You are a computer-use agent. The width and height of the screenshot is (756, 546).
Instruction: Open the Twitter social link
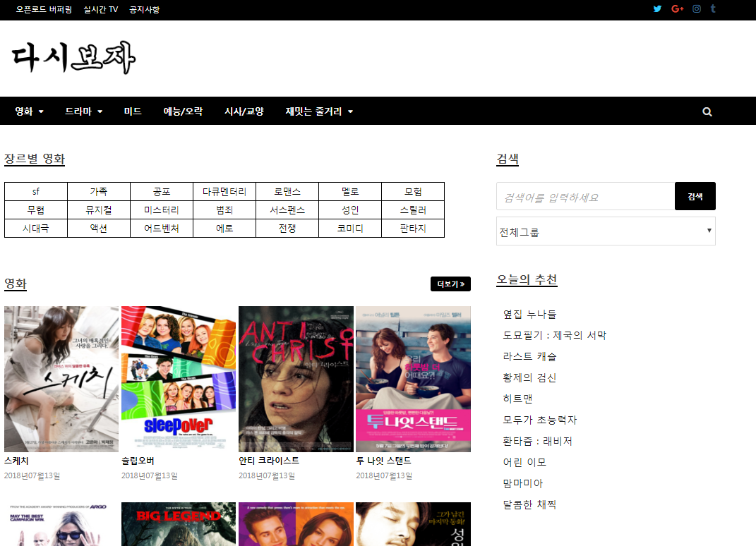click(657, 8)
